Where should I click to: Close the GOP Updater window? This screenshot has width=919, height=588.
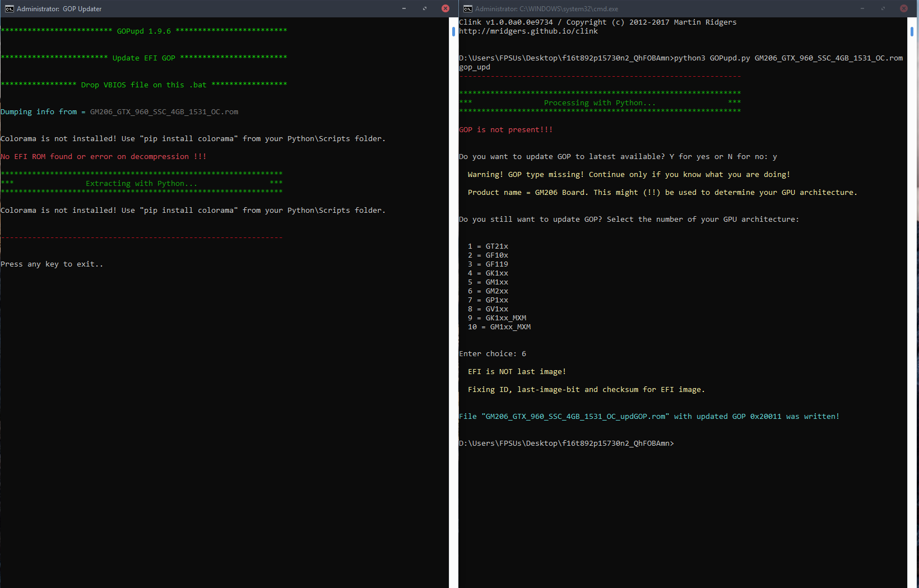445,8
